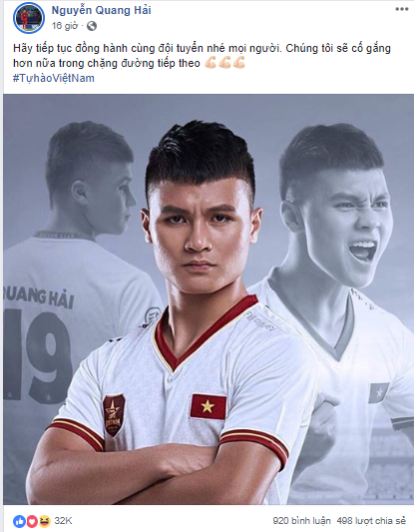Image resolution: width=414 pixels, height=532 pixels.
Task: View the 498 lượt chia sẻ shares
Action: [371, 521]
